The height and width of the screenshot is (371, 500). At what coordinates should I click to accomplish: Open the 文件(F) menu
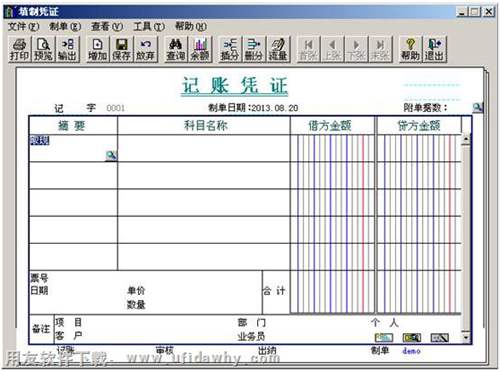pyautogui.click(x=23, y=26)
